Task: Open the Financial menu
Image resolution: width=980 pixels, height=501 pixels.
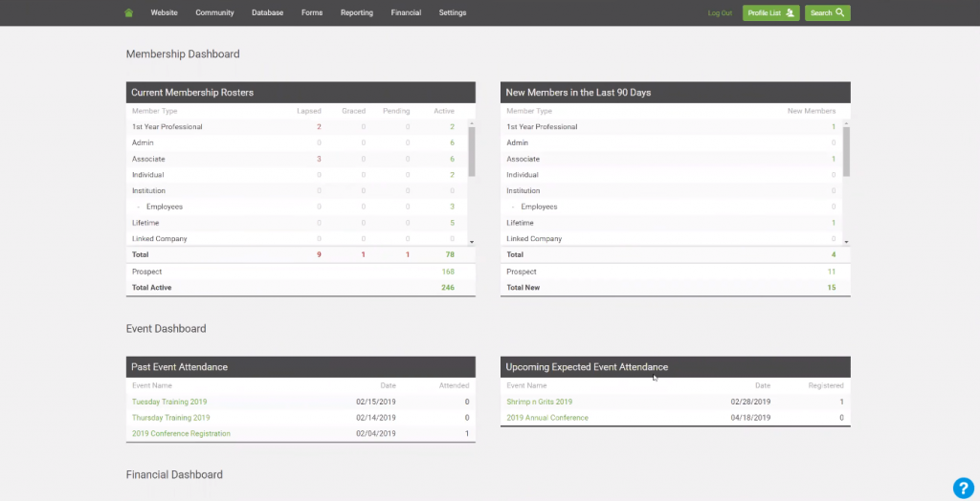Action: (x=406, y=12)
